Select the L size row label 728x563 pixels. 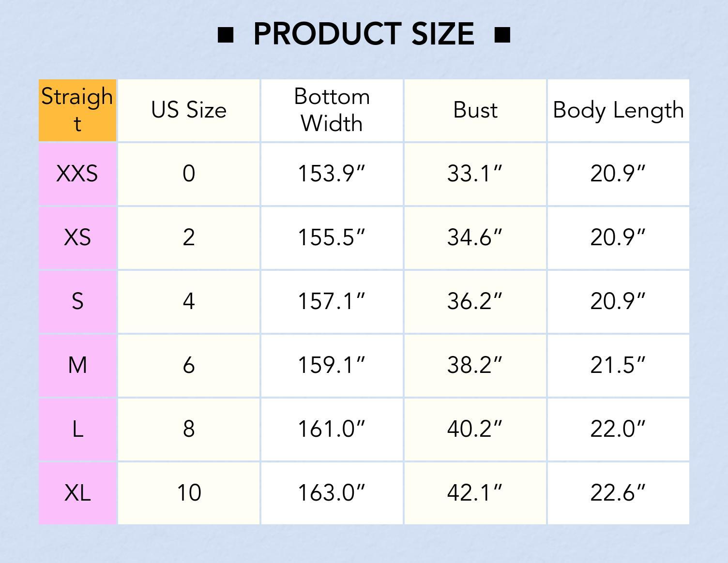[x=77, y=429]
